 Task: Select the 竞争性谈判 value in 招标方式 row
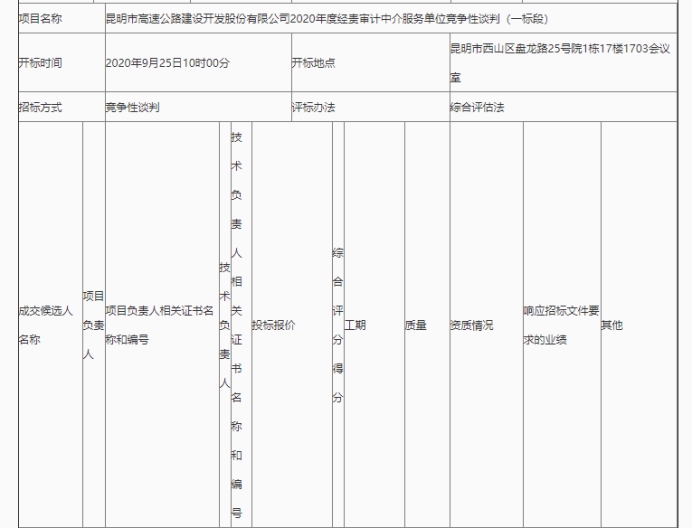[x=132, y=107]
